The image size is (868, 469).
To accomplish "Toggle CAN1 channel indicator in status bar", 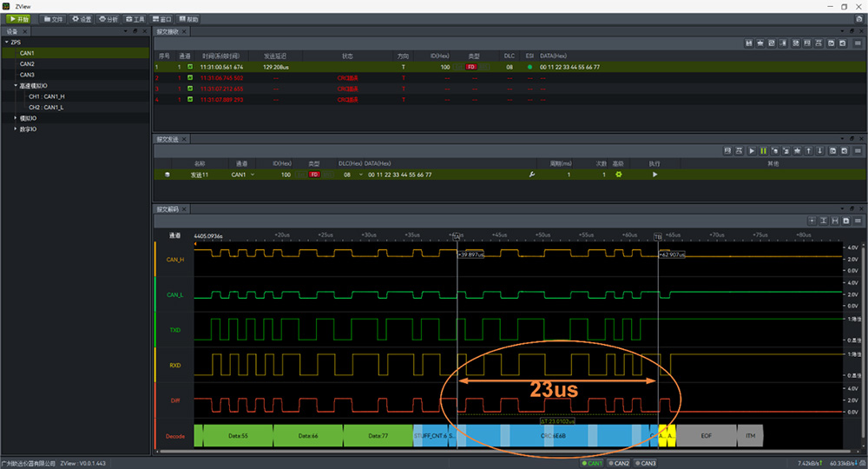I will pyautogui.click(x=594, y=464).
